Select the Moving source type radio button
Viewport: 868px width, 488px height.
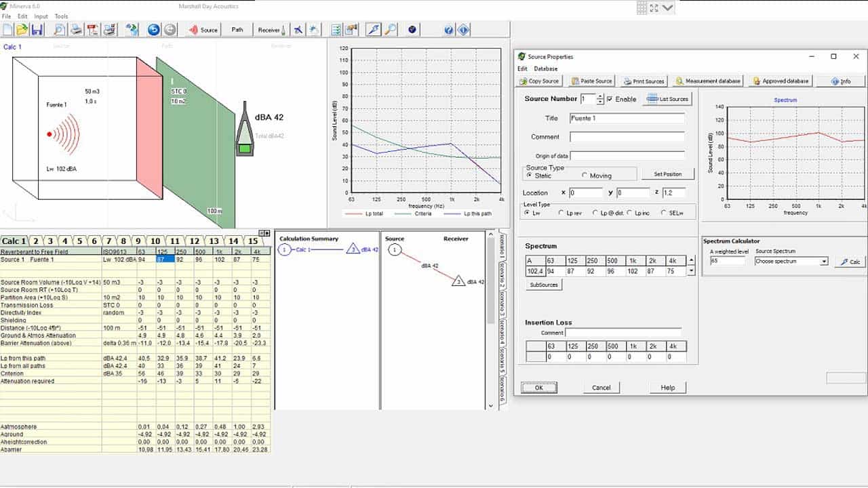point(585,176)
